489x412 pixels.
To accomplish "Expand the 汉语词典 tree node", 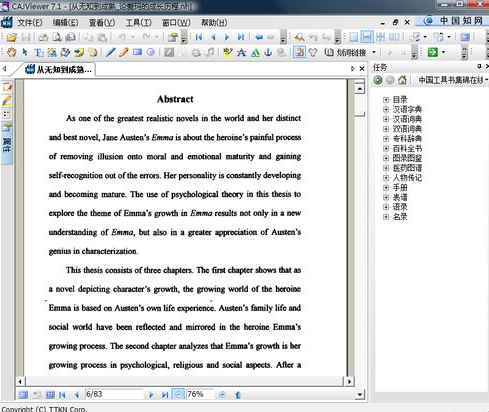I will pos(386,119).
